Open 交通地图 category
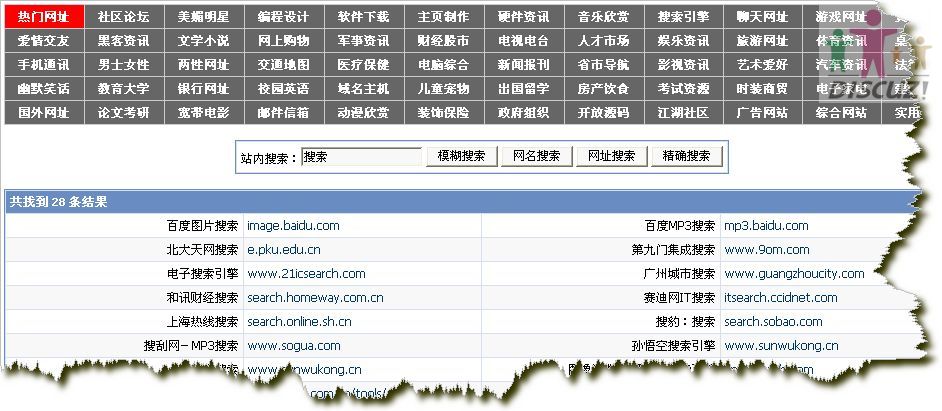This screenshot has width=942, height=411. tap(284, 65)
